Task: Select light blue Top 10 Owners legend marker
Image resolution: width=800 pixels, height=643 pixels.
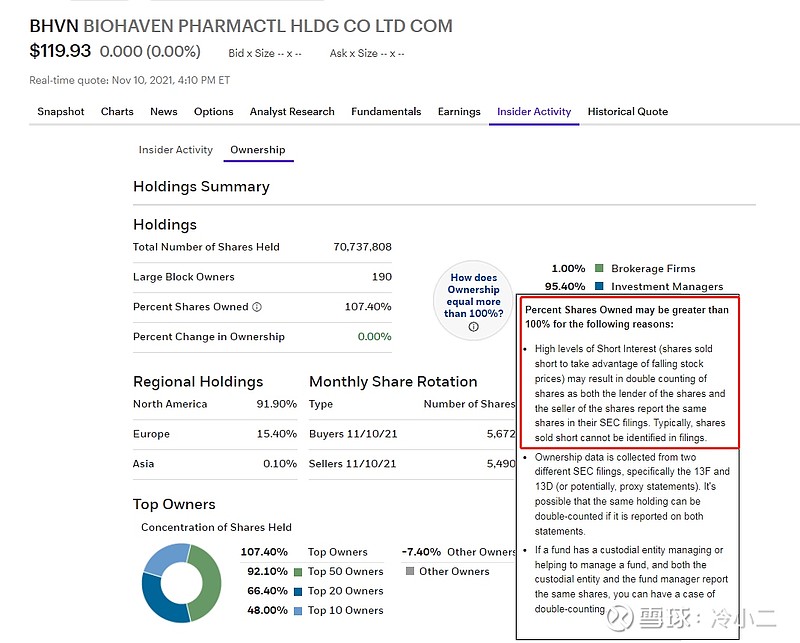Action: point(297,611)
